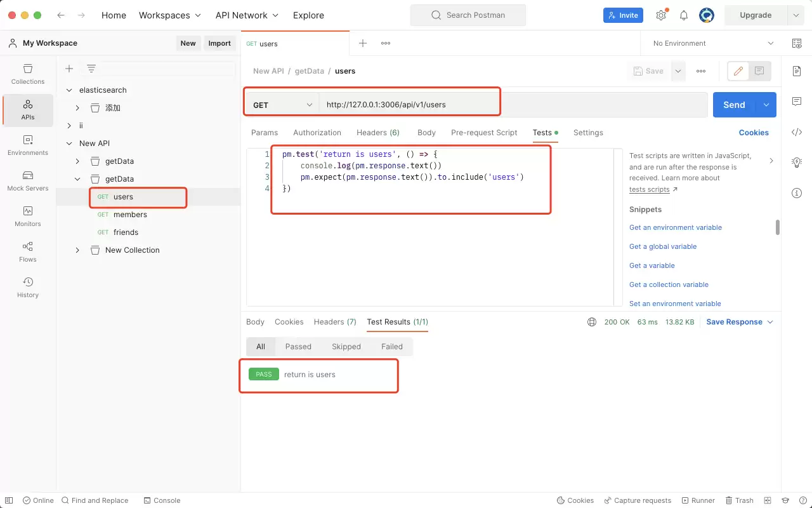Open the Monitors sidebar panel
Image resolution: width=812 pixels, height=508 pixels.
28,217
